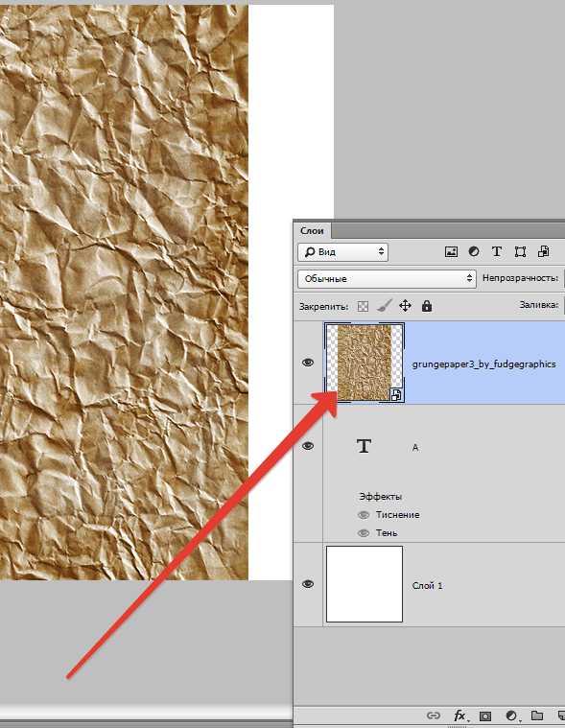
Task: Hide the grungepaper3_by_fudgegraphics layer
Action: (308, 363)
